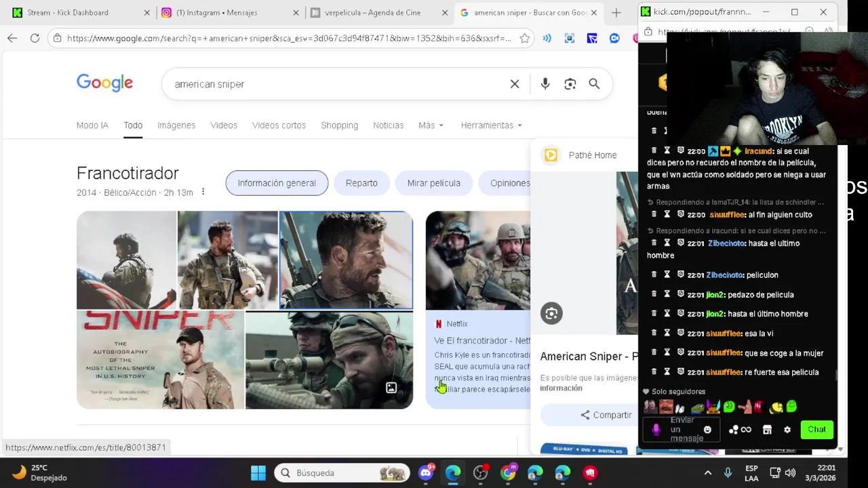Close the Stream - Kick Dashboard tab
This screenshot has width=868, height=488.
click(x=147, y=13)
